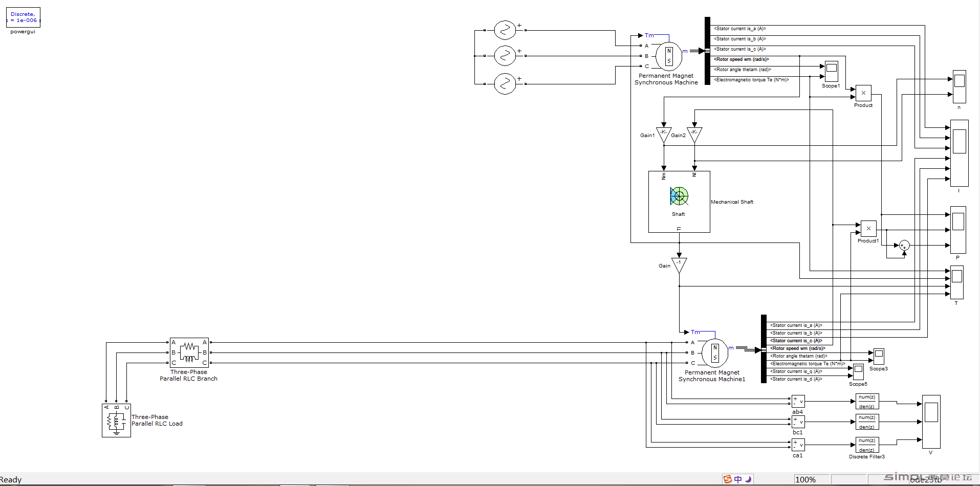Open the Scope3 block
This screenshot has height=486, width=980.
click(879, 356)
